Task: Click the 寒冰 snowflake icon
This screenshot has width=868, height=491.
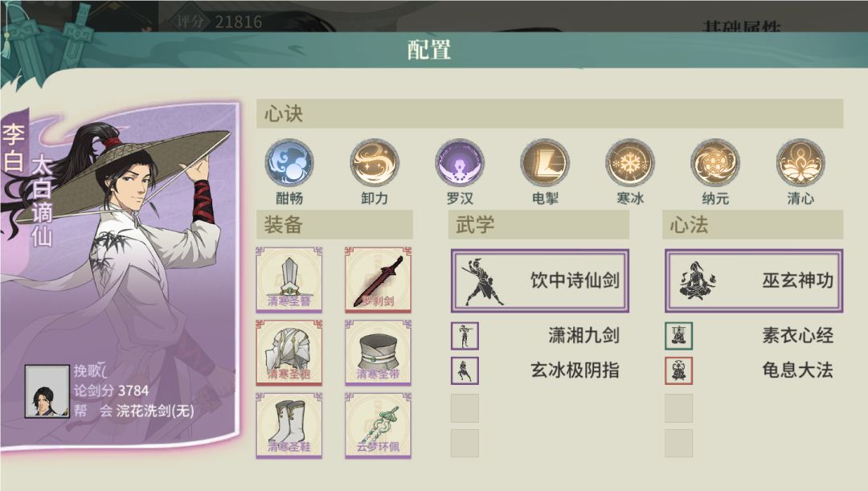Action: pyautogui.click(x=630, y=163)
